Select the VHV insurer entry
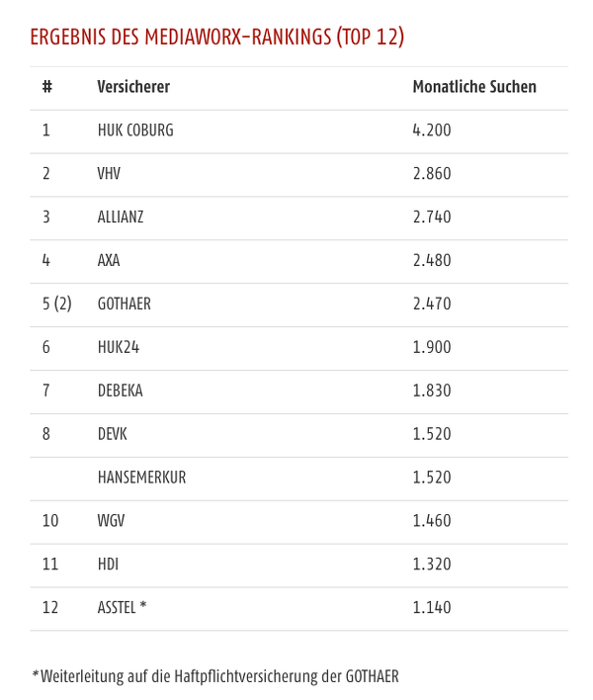 click(109, 173)
